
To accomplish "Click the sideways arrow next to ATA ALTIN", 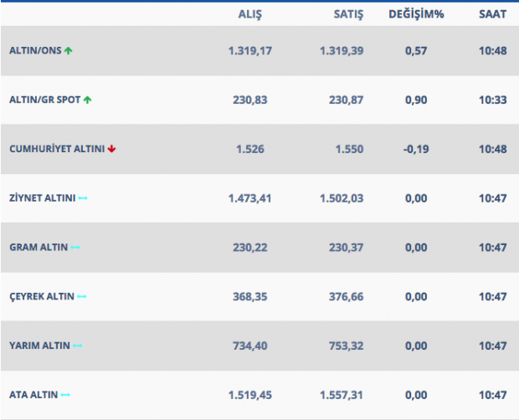I will [x=65, y=395].
